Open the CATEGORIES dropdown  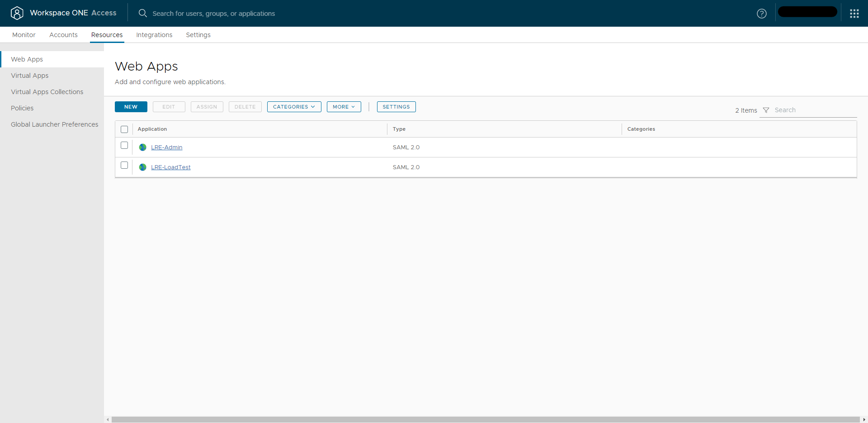(x=294, y=107)
